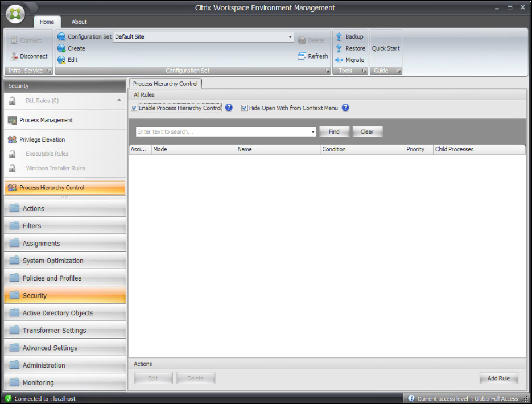This screenshot has height=404, width=532.
Task: Click the Quick Start button
Action: [x=386, y=48]
